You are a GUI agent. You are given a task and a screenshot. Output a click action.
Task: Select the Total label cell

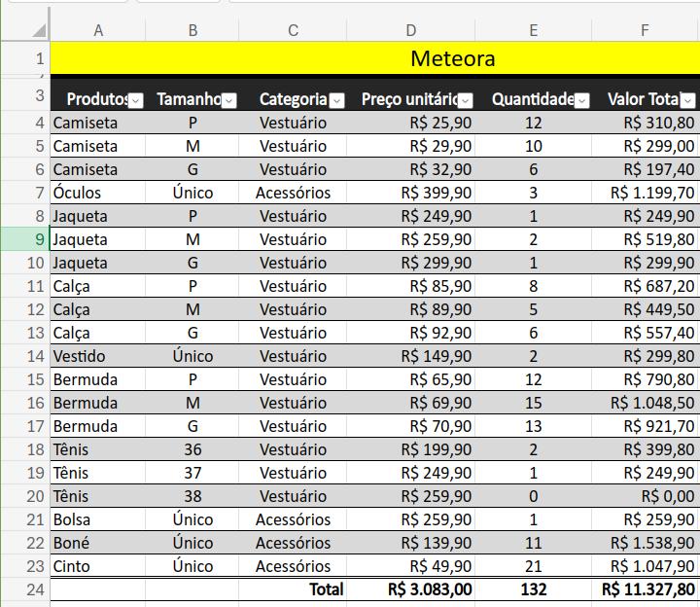[x=293, y=589]
